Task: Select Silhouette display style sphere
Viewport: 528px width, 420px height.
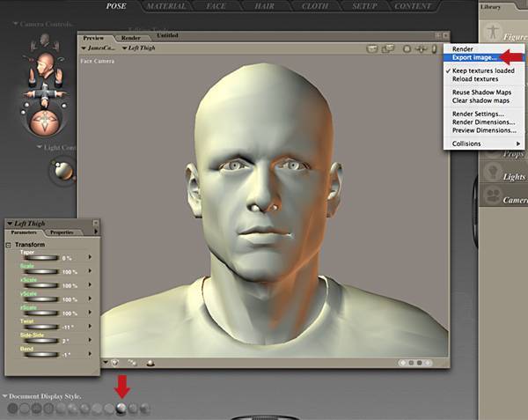Action: click(x=13, y=409)
